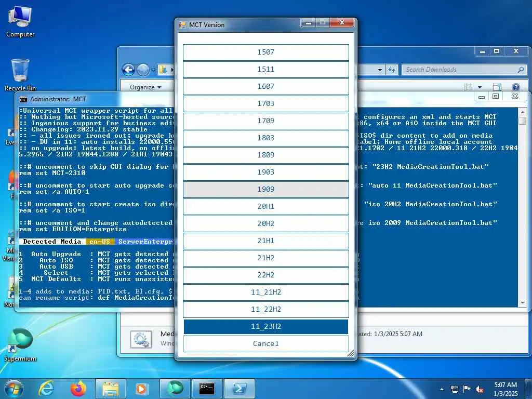Viewport: 532px width, 399px height.
Task: Switch to Windows Explorer taskbar button
Action: pos(111,389)
